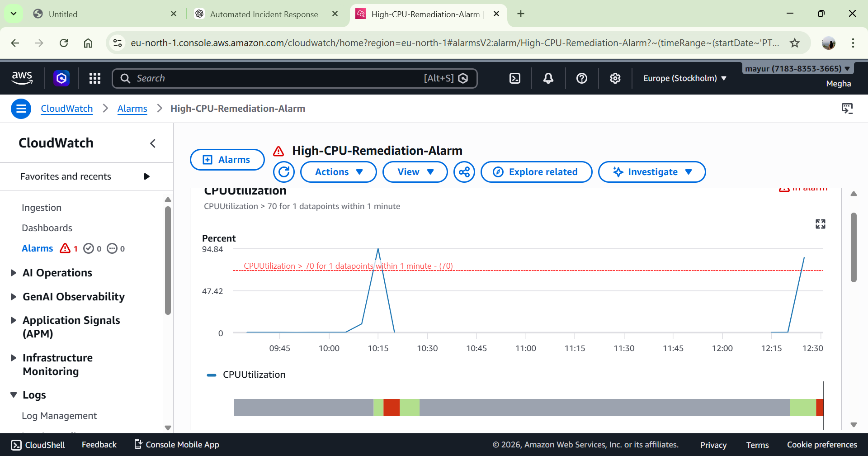The width and height of the screenshot is (868, 456).
Task: Open the Chrome profile avatar
Action: pos(829,43)
